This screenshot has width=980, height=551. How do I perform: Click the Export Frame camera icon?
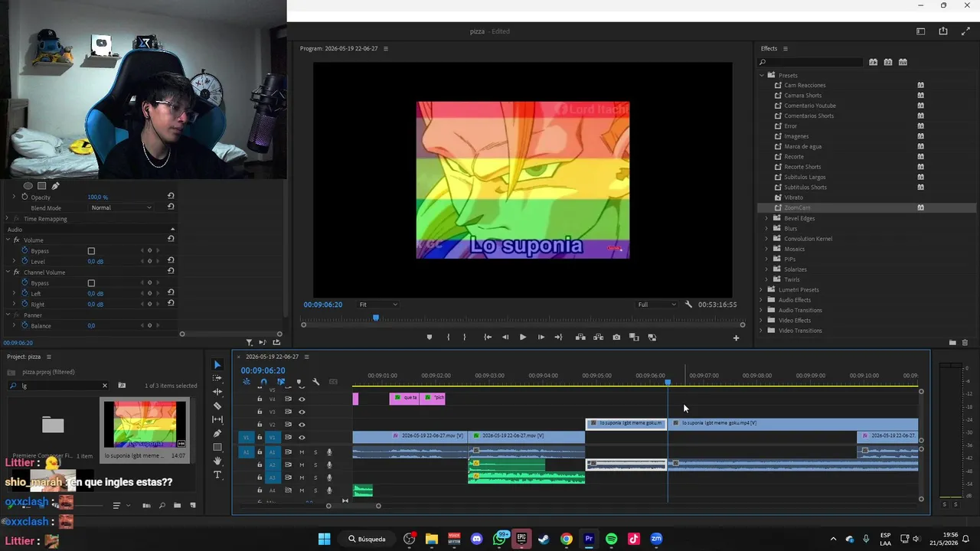pos(616,337)
